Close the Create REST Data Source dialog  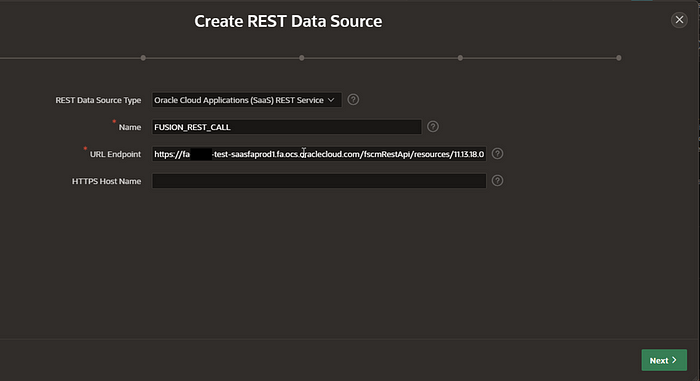679,20
